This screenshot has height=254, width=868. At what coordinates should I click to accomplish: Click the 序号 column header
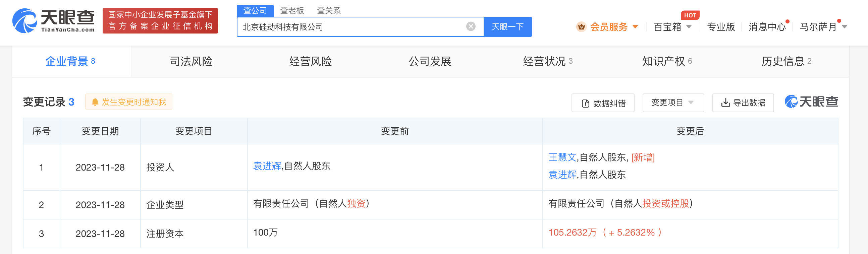pos(42,131)
